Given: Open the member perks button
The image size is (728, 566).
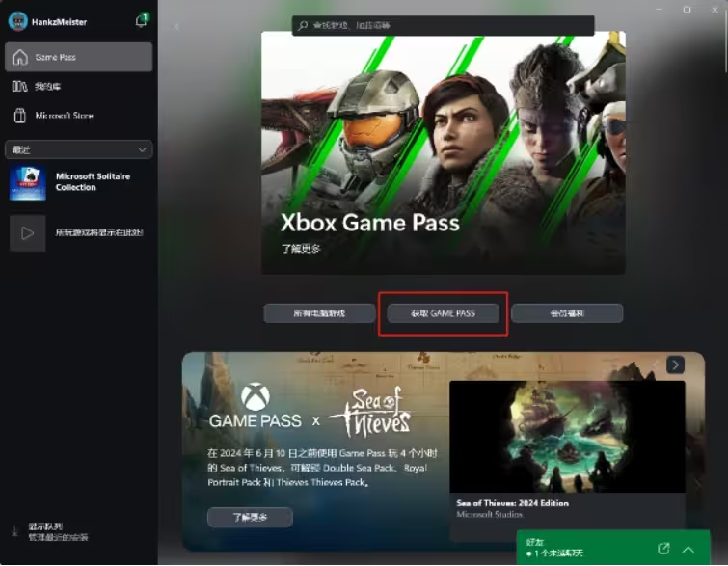Looking at the screenshot, I should (567, 313).
